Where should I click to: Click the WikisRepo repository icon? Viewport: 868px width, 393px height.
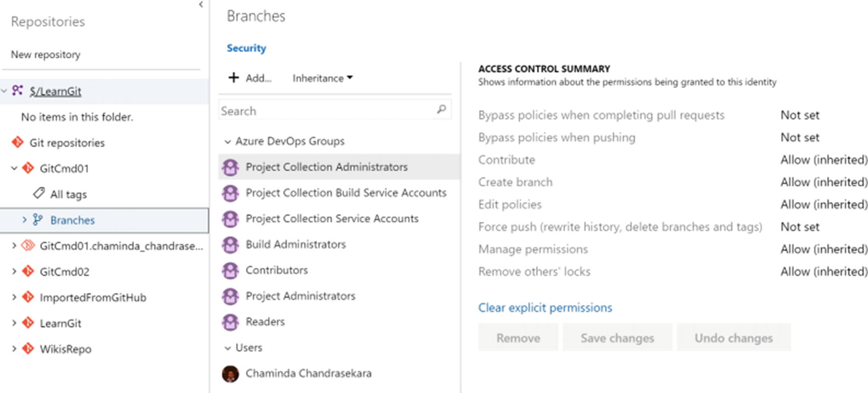click(x=28, y=348)
